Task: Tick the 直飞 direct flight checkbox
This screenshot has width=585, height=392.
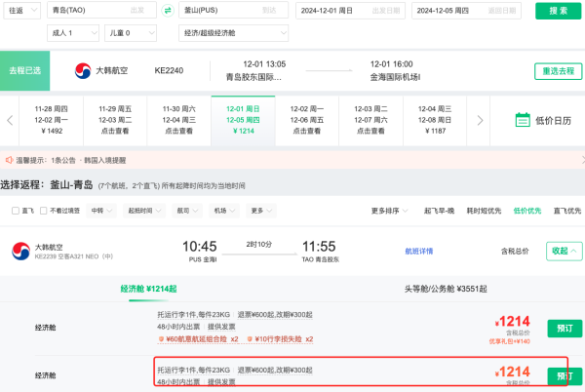Action: coord(16,211)
